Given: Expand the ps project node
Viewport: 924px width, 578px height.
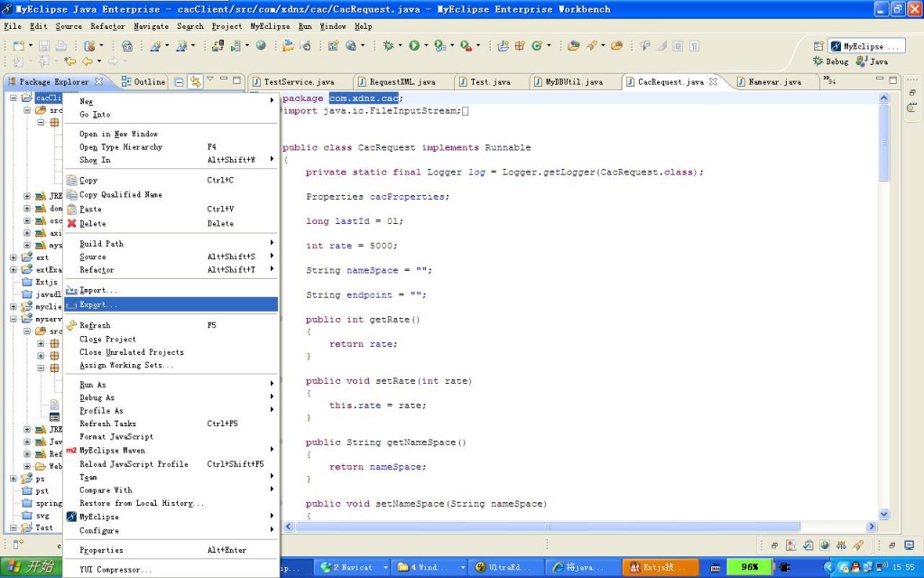Looking at the screenshot, I should [14, 479].
